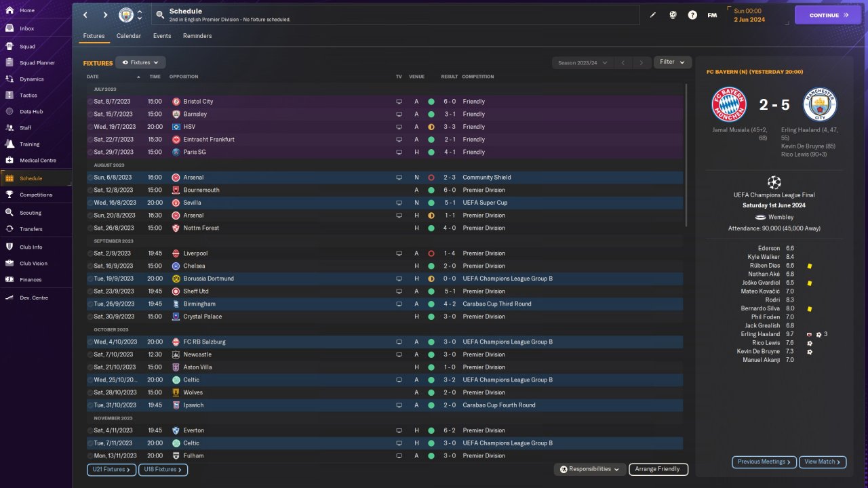Switch to the Events tab
The image size is (868, 488).
click(162, 36)
